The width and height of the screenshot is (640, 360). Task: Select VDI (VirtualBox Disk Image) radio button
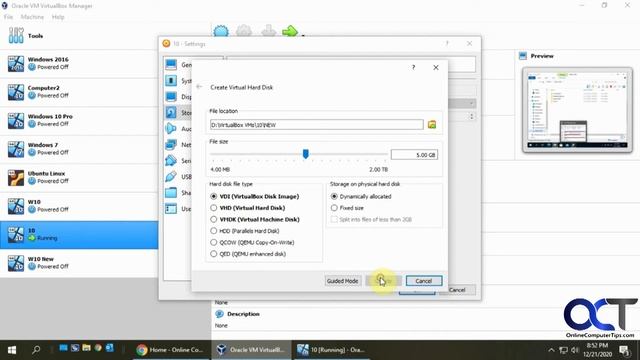click(x=213, y=196)
